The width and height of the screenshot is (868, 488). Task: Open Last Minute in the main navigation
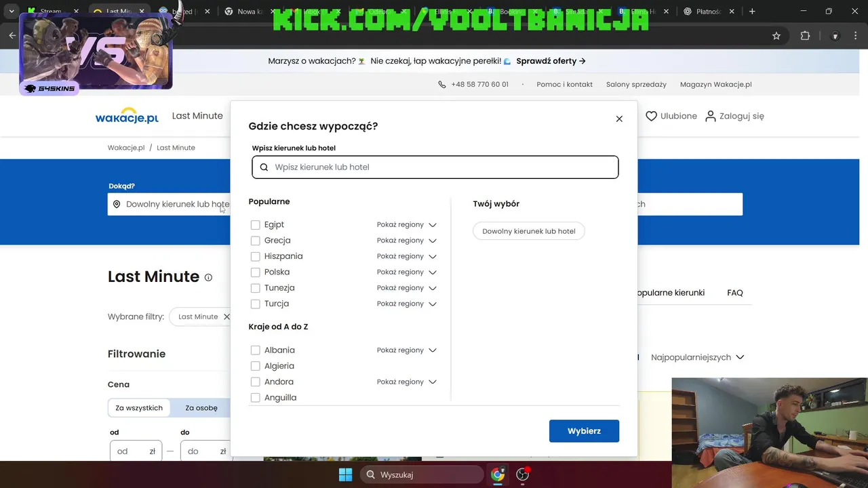(x=197, y=116)
